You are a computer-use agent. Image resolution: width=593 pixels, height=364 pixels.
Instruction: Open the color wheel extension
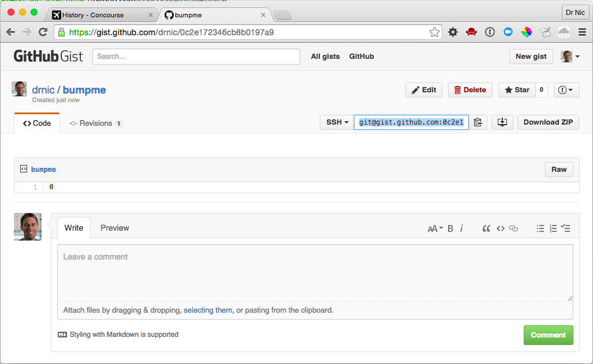click(x=527, y=32)
